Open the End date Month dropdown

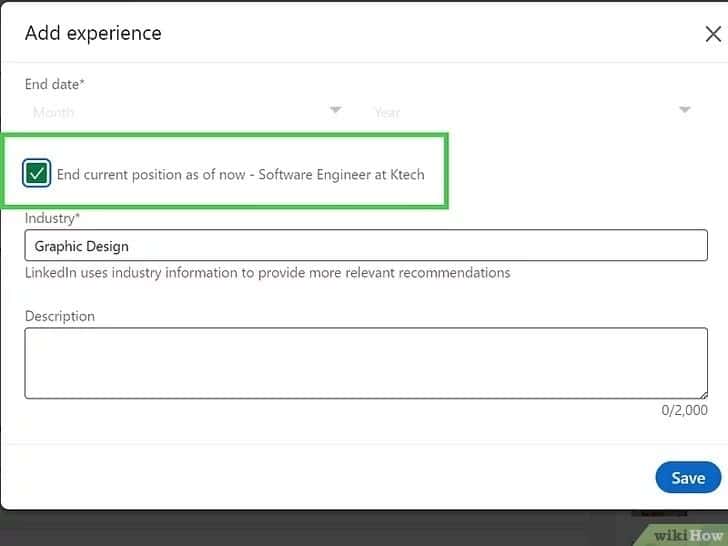(x=188, y=112)
